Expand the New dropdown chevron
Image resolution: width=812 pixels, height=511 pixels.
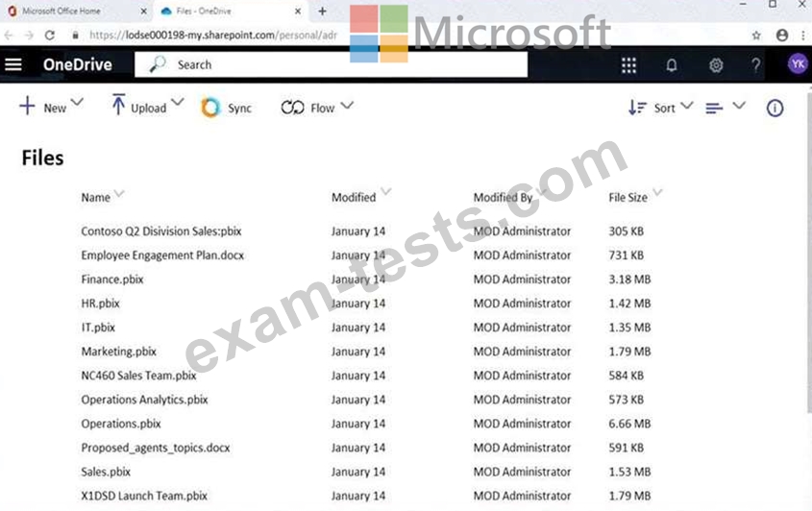click(x=77, y=102)
